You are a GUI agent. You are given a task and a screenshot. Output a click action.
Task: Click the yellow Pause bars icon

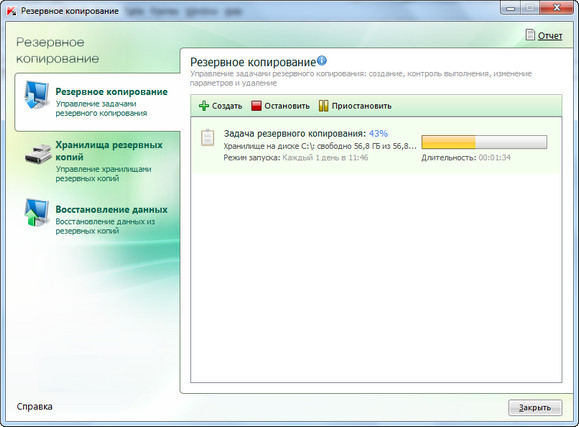click(x=323, y=106)
